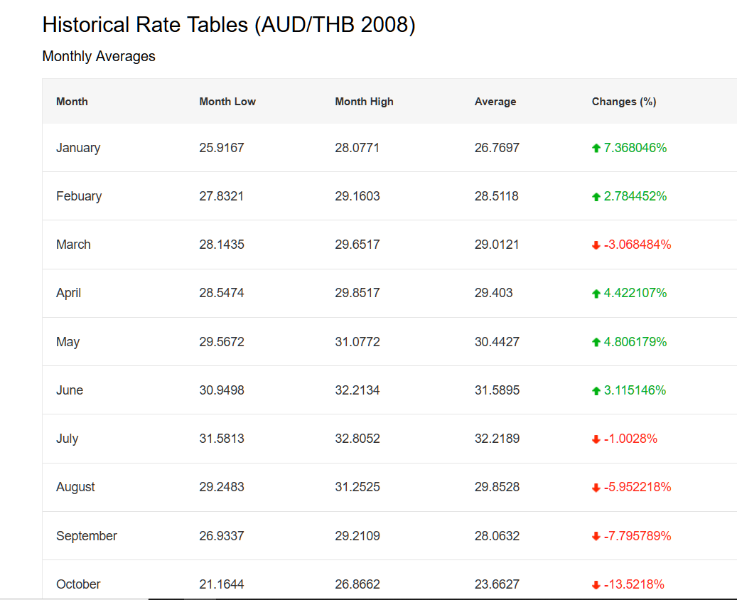This screenshot has width=737, height=600.
Task: Click the September row label
Action: tap(86, 536)
